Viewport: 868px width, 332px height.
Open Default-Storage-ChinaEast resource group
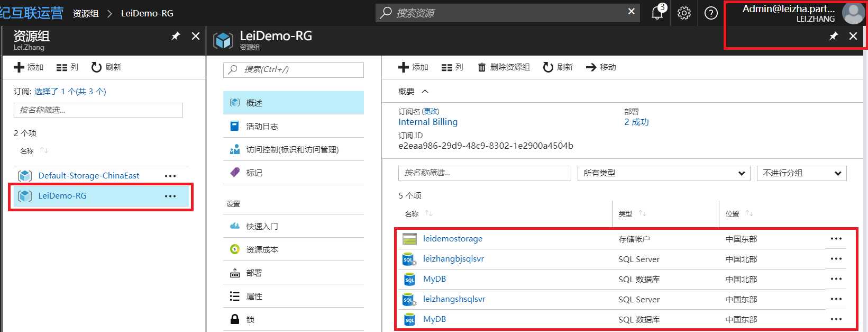89,176
